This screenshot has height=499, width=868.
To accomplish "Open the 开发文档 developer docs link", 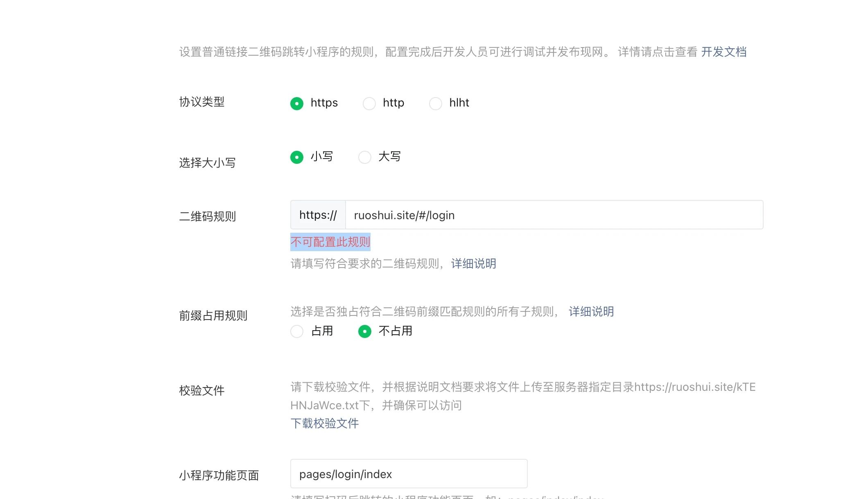I will click(723, 52).
